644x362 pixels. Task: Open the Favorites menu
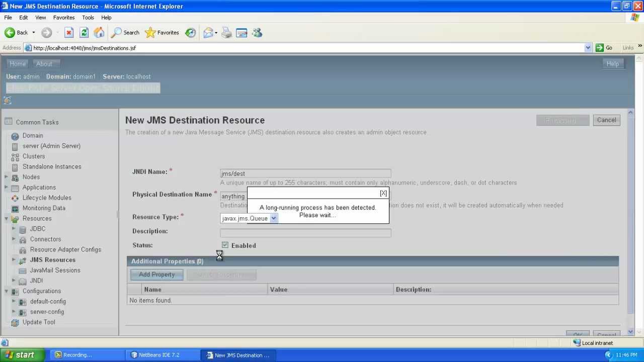pos(64,18)
